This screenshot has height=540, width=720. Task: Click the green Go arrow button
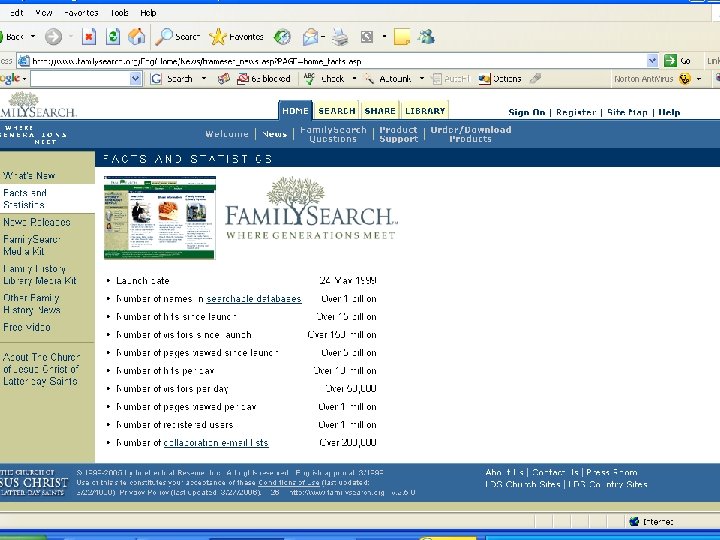click(x=671, y=60)
